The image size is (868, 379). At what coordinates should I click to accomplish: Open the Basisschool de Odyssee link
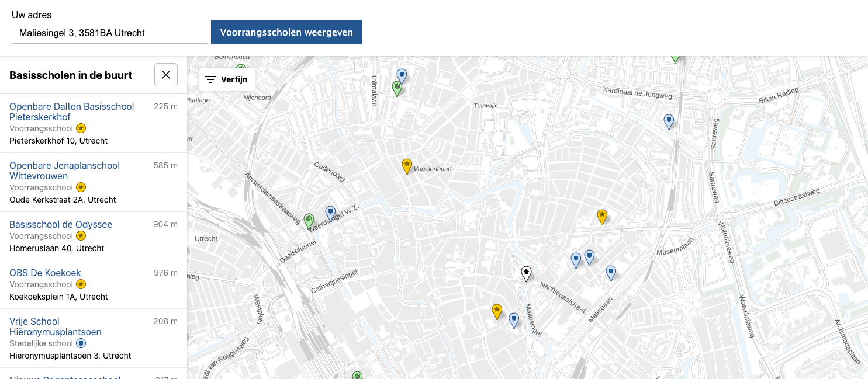click(61, 224)
